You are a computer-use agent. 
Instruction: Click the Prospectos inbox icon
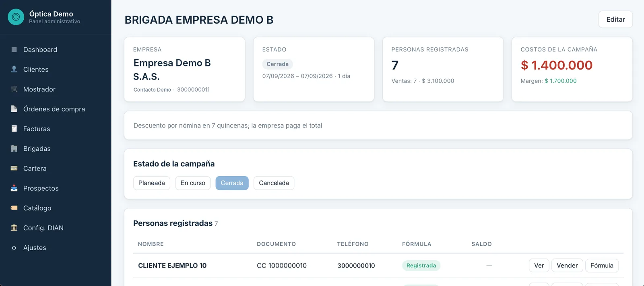14,188
